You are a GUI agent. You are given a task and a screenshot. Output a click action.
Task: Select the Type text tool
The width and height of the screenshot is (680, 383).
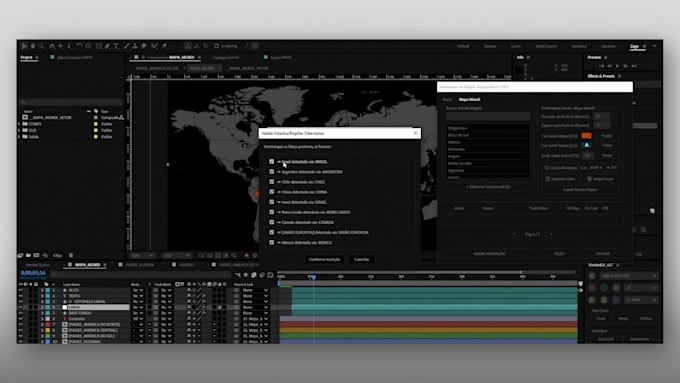[116, 46]
